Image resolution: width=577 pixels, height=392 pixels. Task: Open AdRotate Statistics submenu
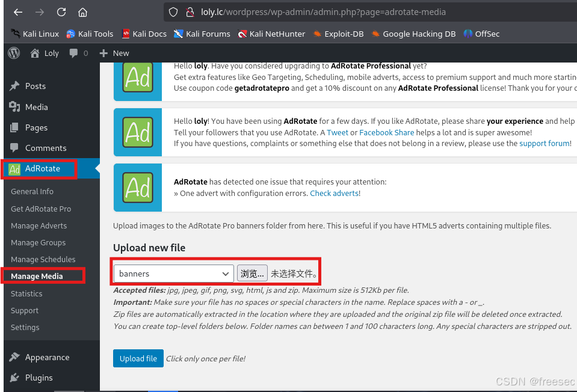click(26, 294)
